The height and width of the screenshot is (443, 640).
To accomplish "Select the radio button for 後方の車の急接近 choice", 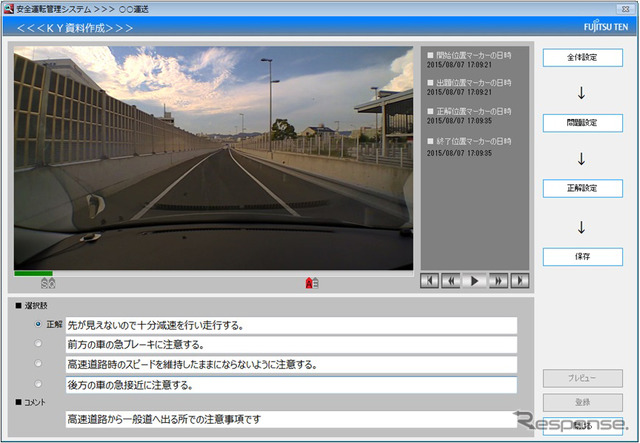I will click(x=38, y=384).
